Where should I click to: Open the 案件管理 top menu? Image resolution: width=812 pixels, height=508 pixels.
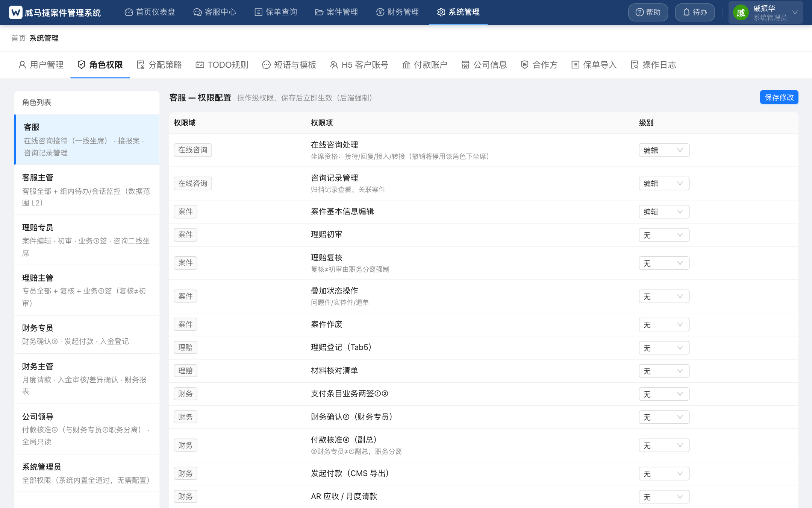click(336, 12)
